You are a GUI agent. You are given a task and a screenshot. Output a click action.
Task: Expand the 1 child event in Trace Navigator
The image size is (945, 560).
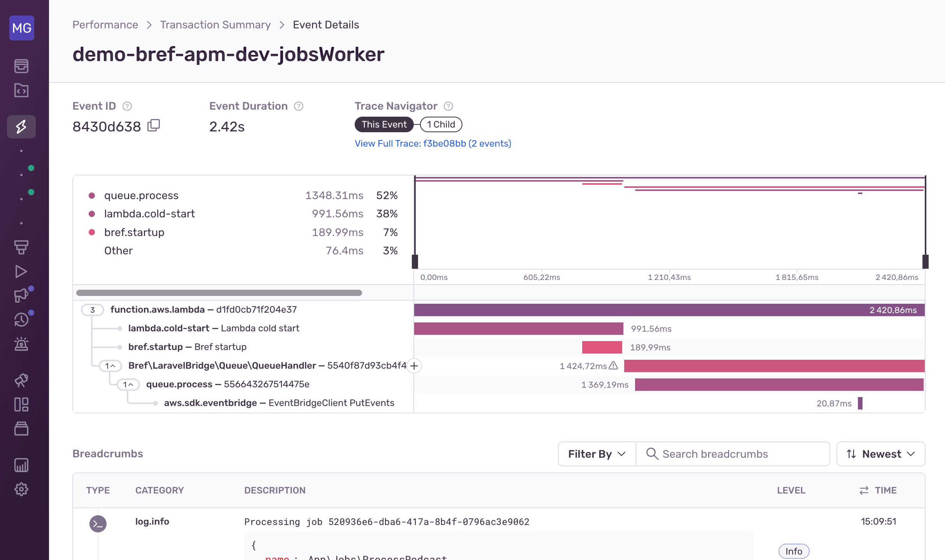pyautogui.click(x=440, y=124)
